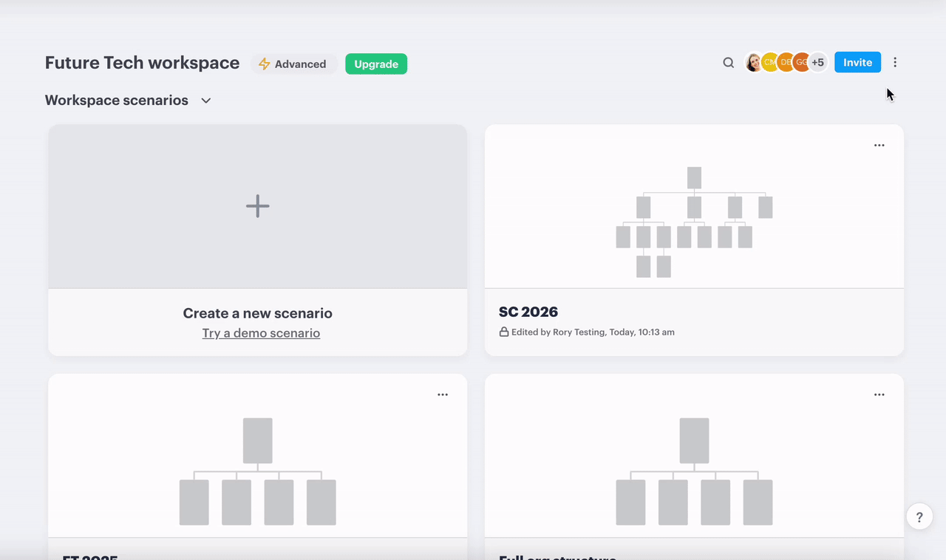Click the search magnifier icon
This screenshot has width=946, height=560.
[728, 63]
